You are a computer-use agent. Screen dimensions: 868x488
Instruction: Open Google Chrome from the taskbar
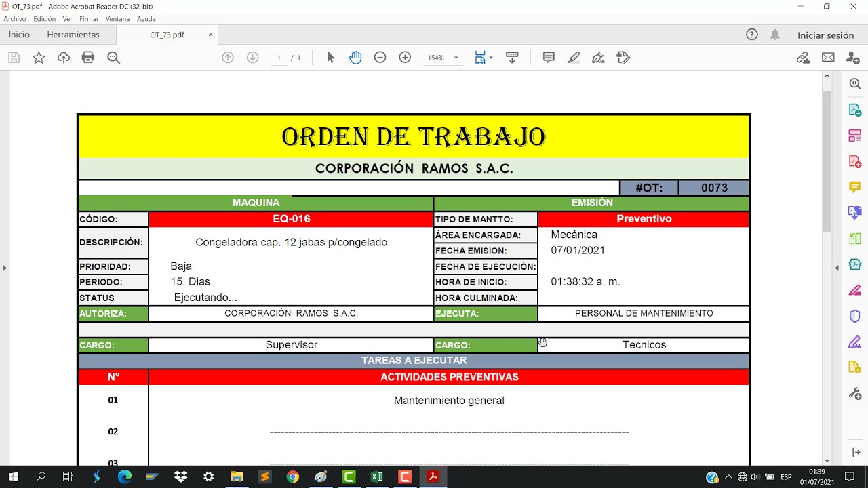point(292,477)
